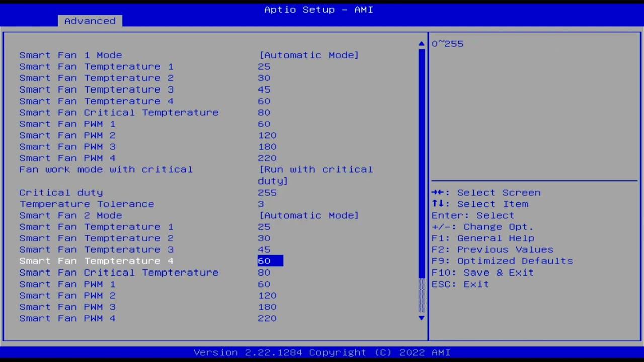This screenshot has height=362, width=644.
Task: Click the scrollbar down arrow
Action: (421, 318)
